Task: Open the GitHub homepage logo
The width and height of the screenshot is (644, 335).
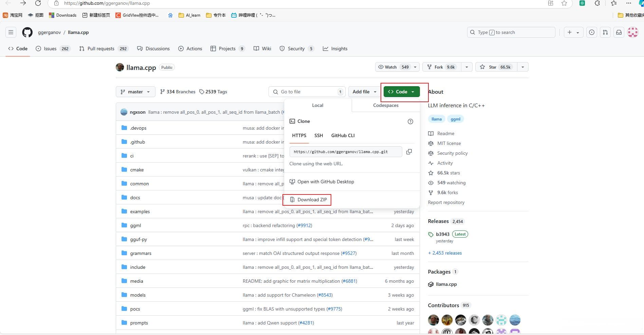Action: click(x=27, y=32)
